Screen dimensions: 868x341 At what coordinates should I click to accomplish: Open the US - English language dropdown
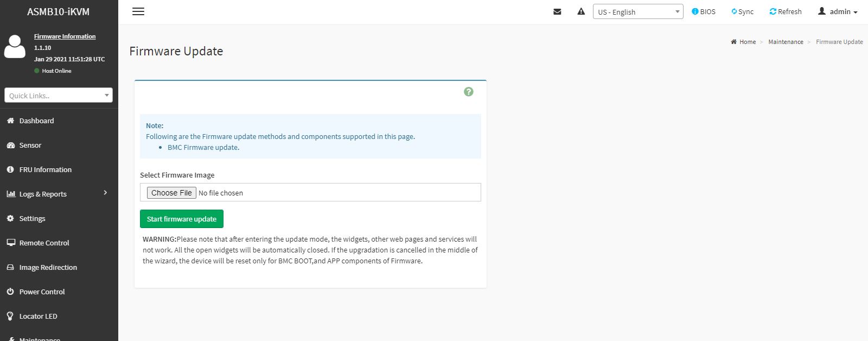tap(637, 12)
